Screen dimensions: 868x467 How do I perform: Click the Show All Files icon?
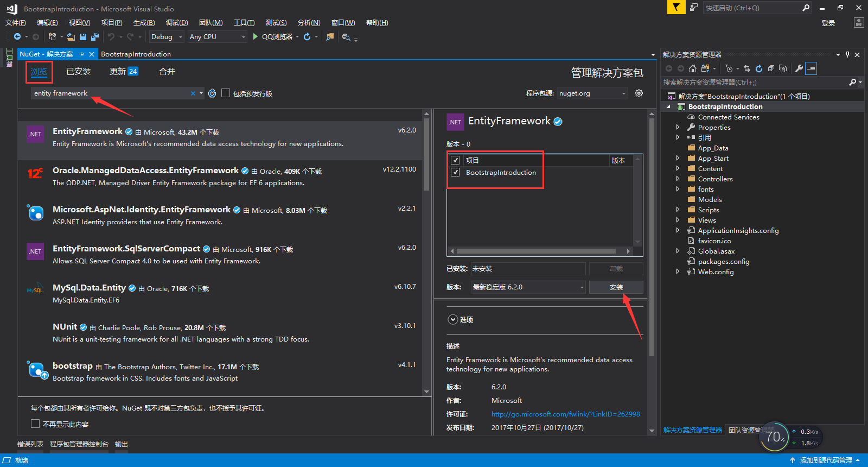(782, 68)
